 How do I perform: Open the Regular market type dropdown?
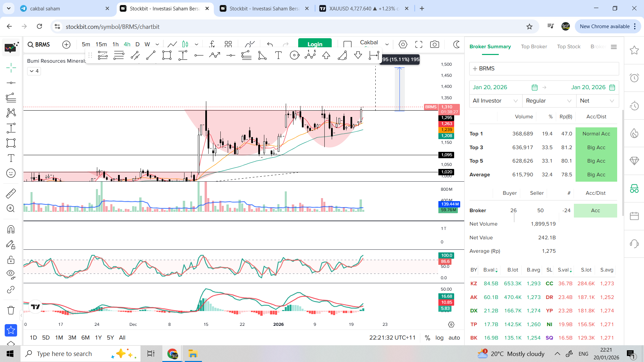point(549,101)
